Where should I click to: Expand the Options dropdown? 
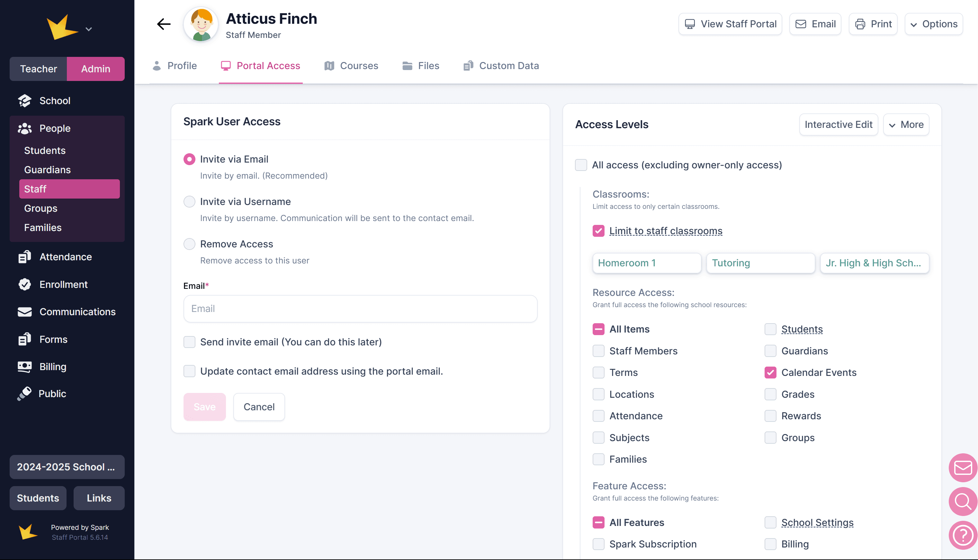pyautogui.click(x=934, y=24)
